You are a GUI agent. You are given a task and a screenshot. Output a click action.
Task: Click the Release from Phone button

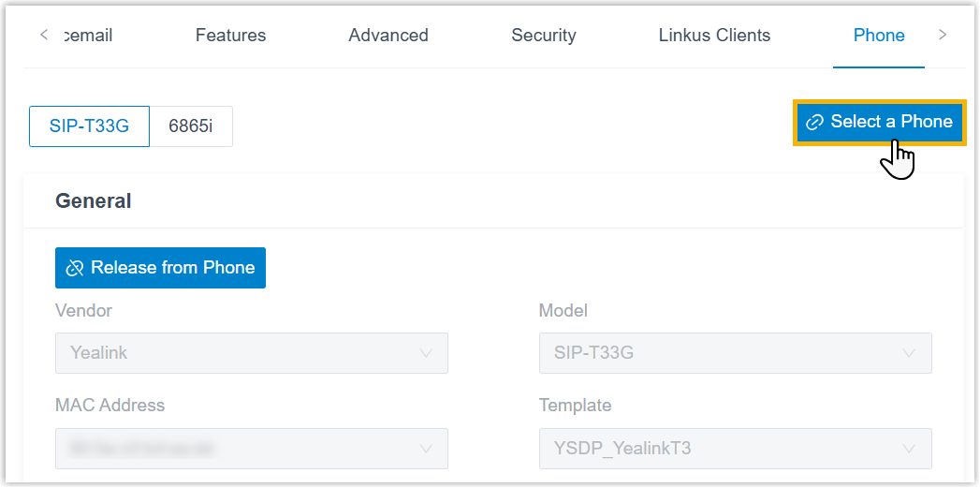pyautogui.click(x=160, y=268)
